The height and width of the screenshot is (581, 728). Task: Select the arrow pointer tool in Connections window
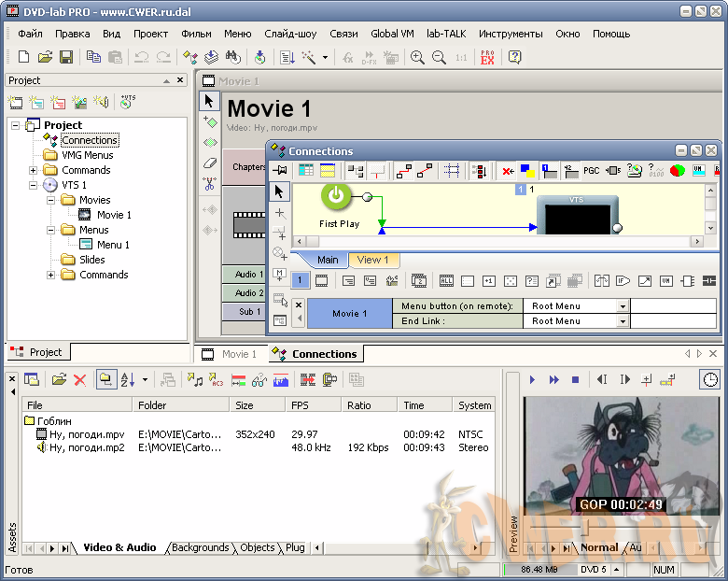click(280, 191)
